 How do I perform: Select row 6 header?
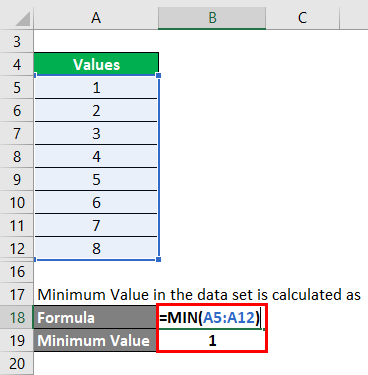[x=17, y=110]
